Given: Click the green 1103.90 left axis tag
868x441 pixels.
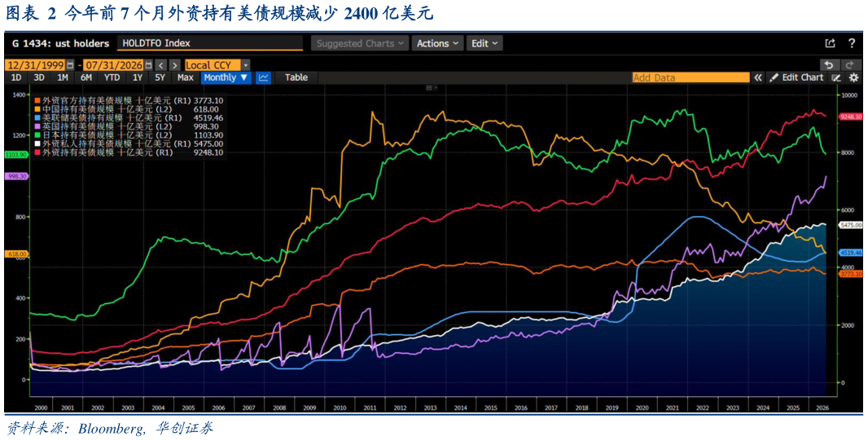Looking at the screenshot, I should pos(15,155).
